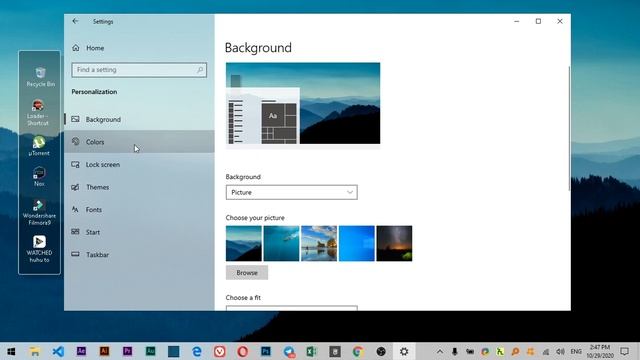Launch Premiere Pro from the taskbar

tap(127, 351)
